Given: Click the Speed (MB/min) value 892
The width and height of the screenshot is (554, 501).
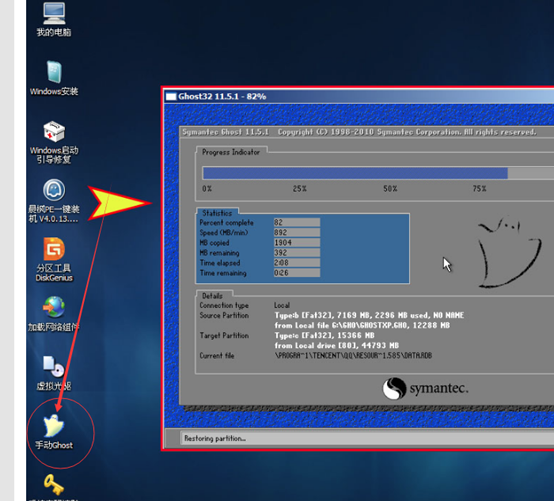Looking at the screenshot, I should (x=297, y=232).
